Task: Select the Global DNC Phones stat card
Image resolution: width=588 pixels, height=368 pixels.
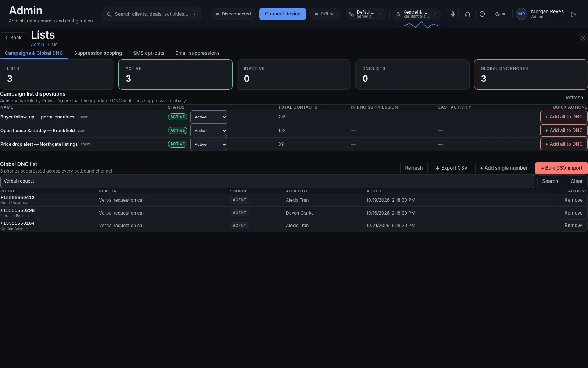Action: (x=531, y=74)
